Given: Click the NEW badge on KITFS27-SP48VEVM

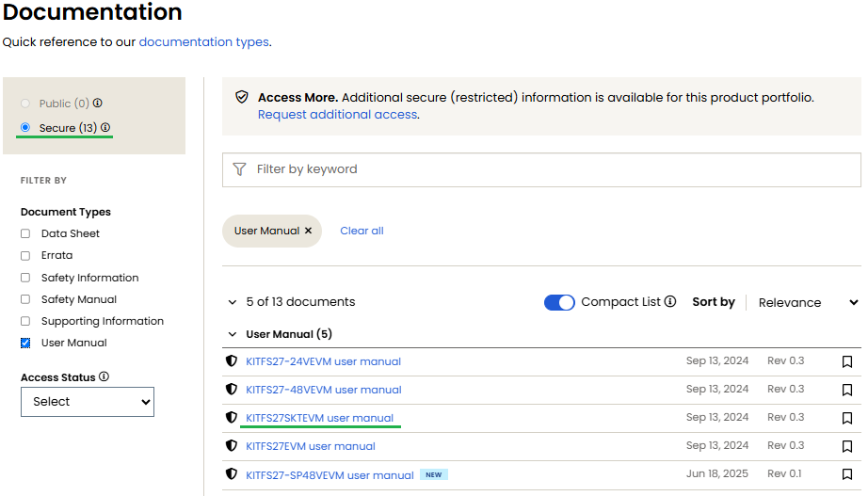Looking at the screenshot, I should [x=433, y=474].
